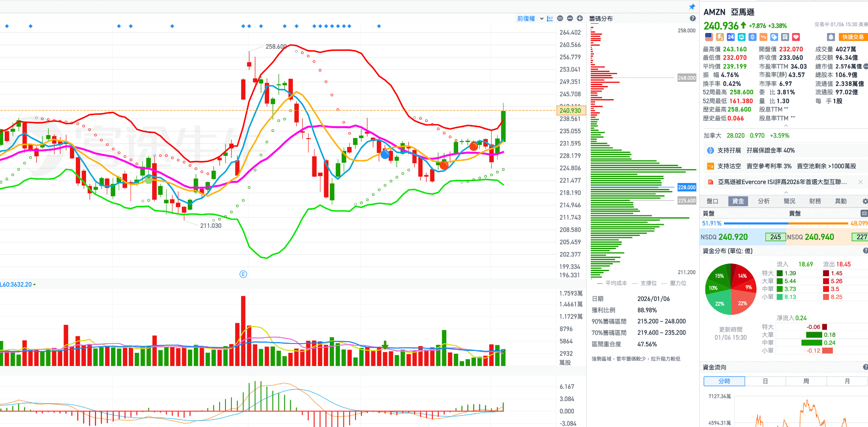
Task: Select 日 capital flow period
Action: (x=765, y=381)
